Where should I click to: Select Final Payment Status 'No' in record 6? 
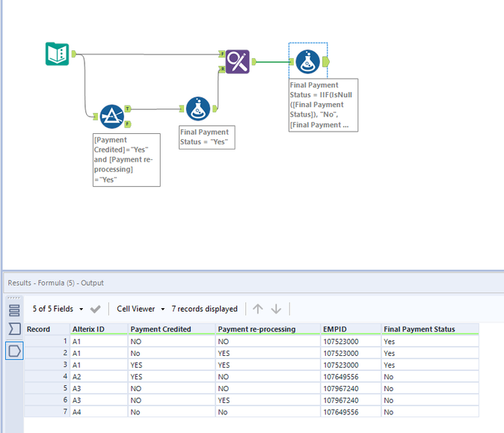[x=430, y=400]
